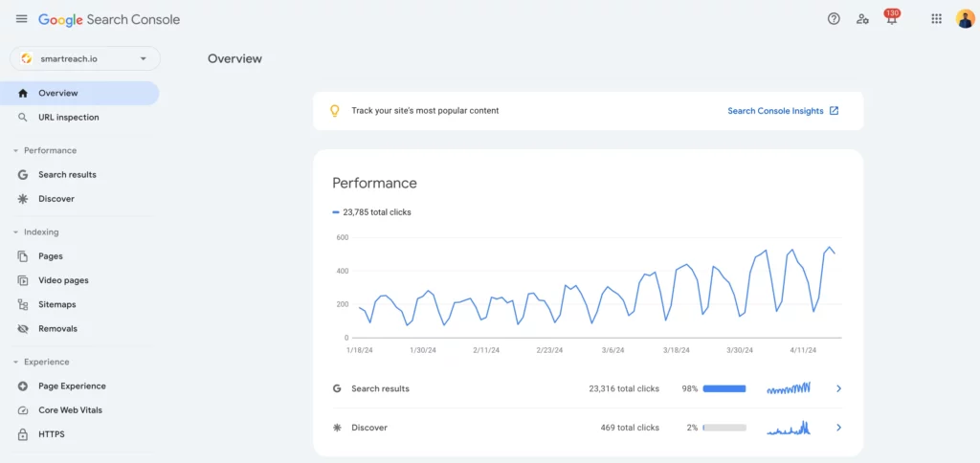Open Users and settings icon
Viewport: 980px width, 463px height.
pyautogui.click(x=862, y=19)
